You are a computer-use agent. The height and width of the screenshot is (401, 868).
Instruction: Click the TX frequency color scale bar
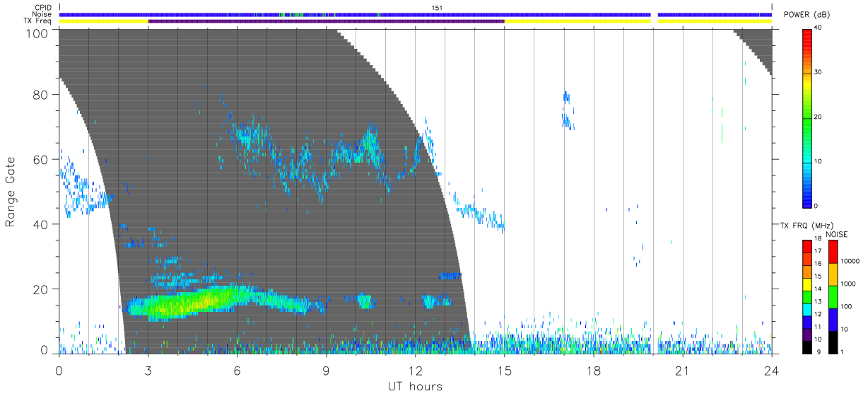[x=807, y=297]
